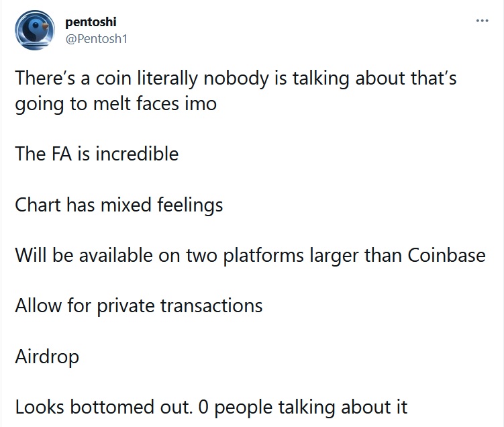Click the word 'Coinbase' in the tweet
The width and height of the screenshot is (504, 427).
pyautogui.click(x=446, y=255)
